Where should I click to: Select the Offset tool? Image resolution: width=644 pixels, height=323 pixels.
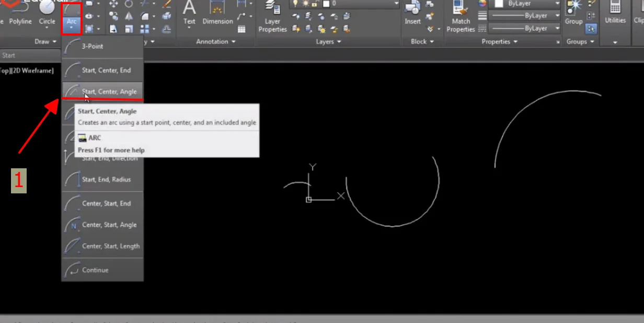pyautogui.click(x=167, y=29)
